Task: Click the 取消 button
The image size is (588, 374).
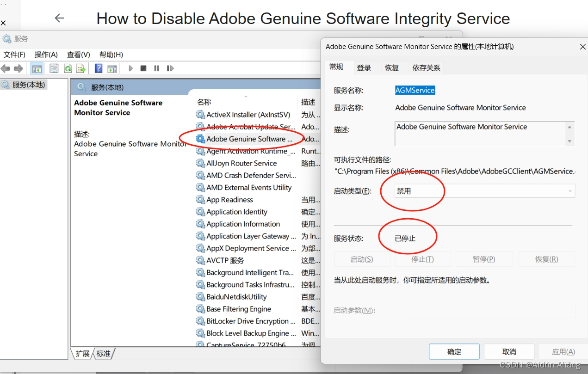Action: pyautogui.click(x=509, y=352)
